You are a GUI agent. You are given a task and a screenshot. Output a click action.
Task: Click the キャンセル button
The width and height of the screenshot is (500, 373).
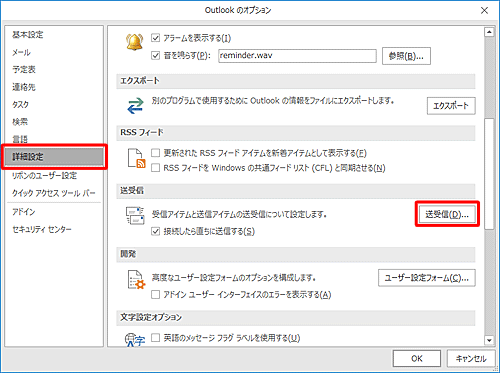coord(471,358)
